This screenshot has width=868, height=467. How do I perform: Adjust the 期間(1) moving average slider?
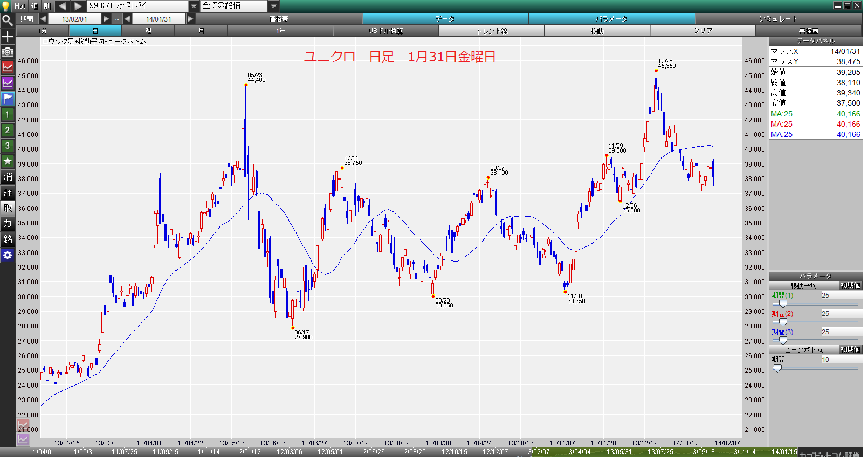tap(783, 304)
